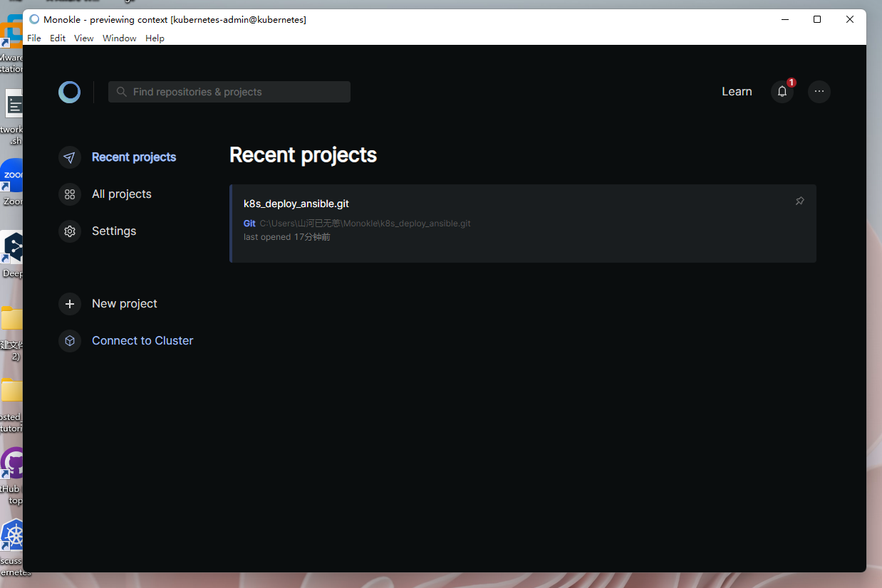Click the k8s_deploy_ansible.git project title
This screenshot has width=882, height=588.
[296, 204]
